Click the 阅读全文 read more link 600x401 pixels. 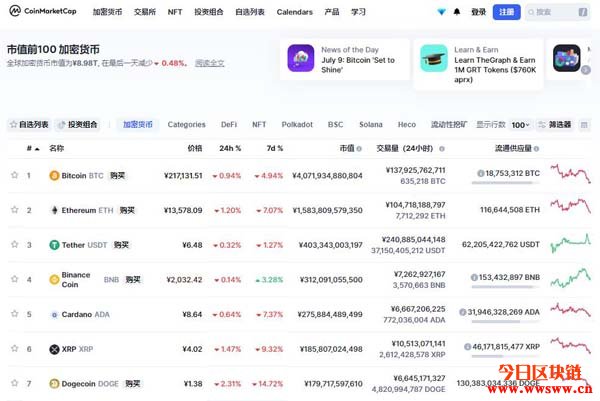[209, 63]
